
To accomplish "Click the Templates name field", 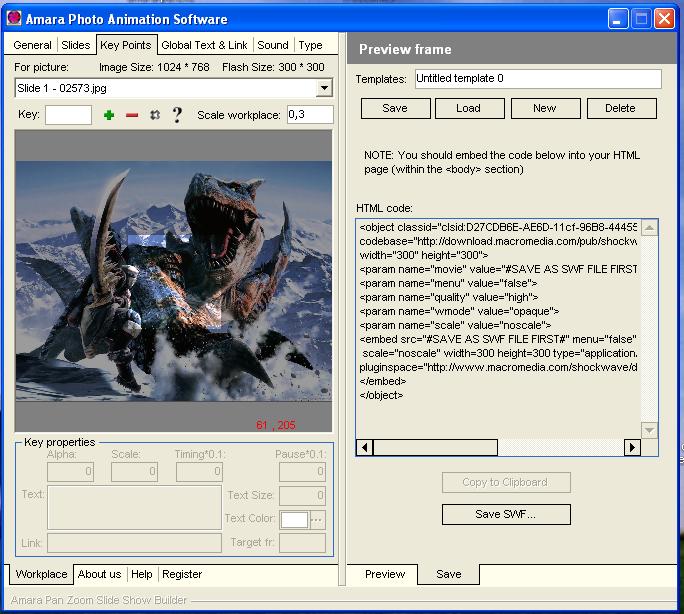I will click(x=538, y=79).
